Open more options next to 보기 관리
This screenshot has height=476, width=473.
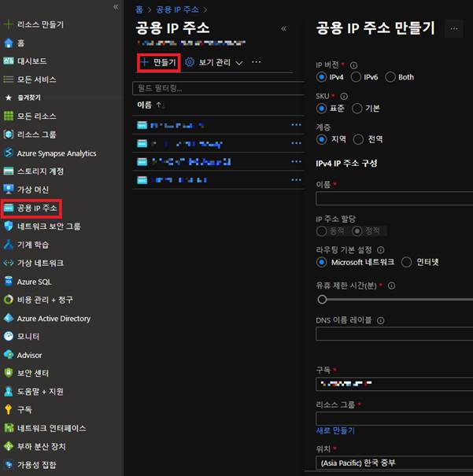coord(257,62)
